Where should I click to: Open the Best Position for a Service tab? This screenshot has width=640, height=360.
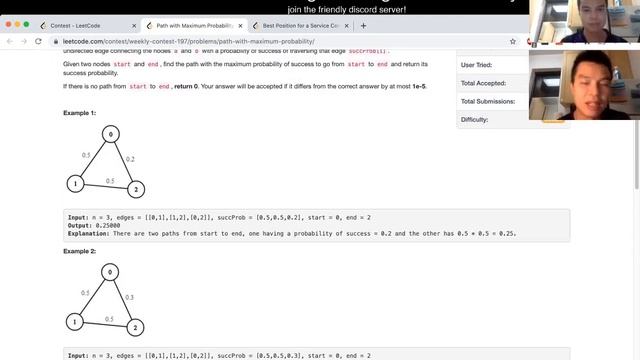[301, 26]
